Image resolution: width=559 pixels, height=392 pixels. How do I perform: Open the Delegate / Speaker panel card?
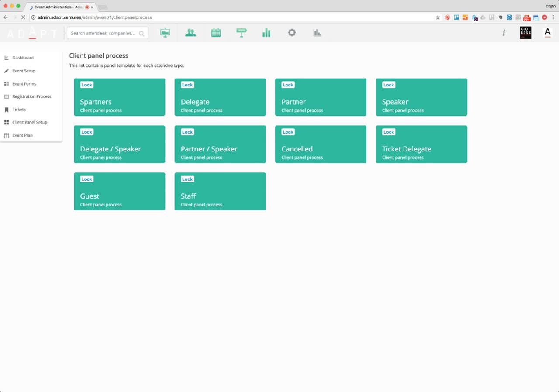120,144
